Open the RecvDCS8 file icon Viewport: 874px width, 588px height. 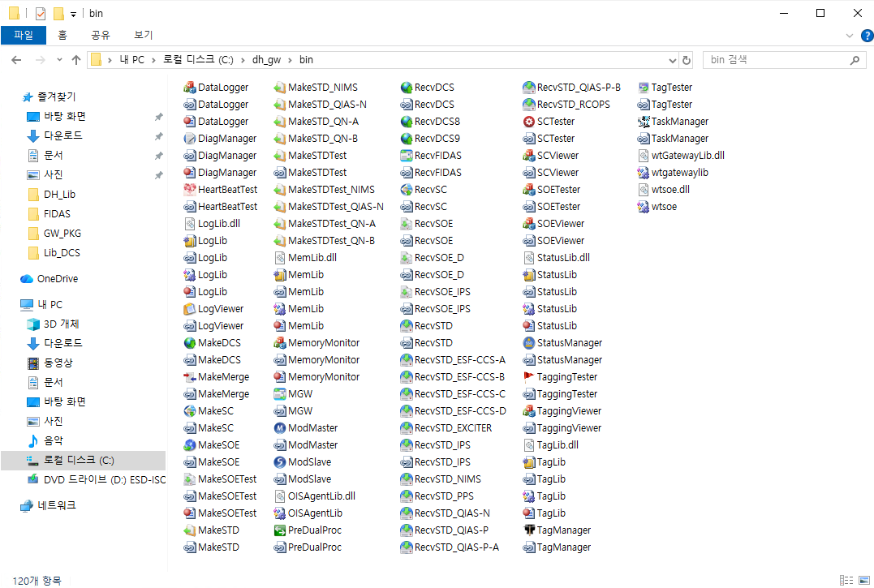coord(407,122)
